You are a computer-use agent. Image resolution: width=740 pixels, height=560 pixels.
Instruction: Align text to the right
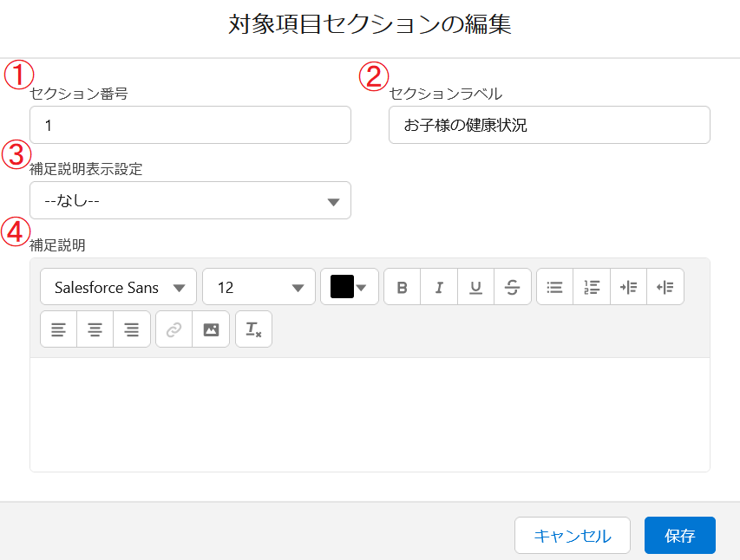click(132, 329)
